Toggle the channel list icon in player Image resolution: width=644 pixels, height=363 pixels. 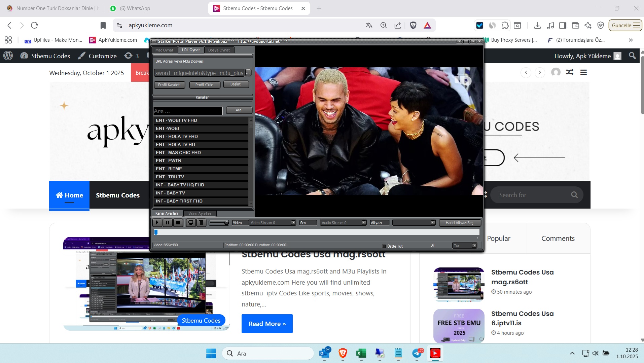tap(201, 223)
